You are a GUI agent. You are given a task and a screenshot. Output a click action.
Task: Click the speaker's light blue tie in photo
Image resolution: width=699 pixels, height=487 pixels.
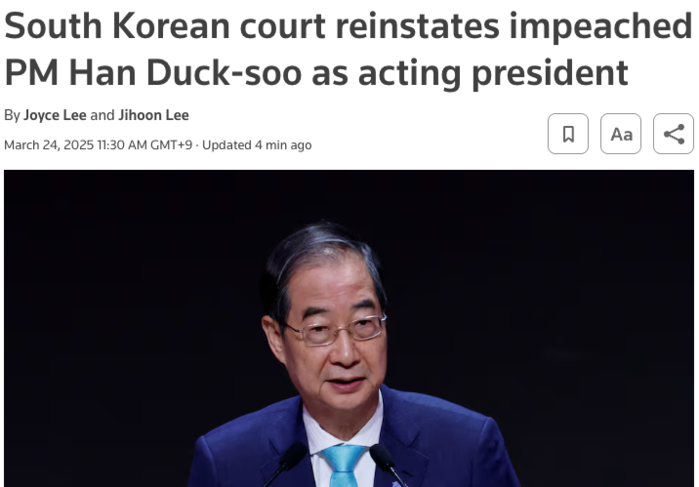tap(343, 465)
